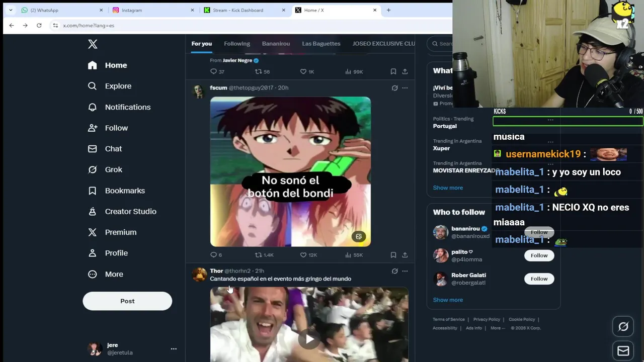Open fscum's profile avatar
The image size is (644, 362).
[199, 92]
